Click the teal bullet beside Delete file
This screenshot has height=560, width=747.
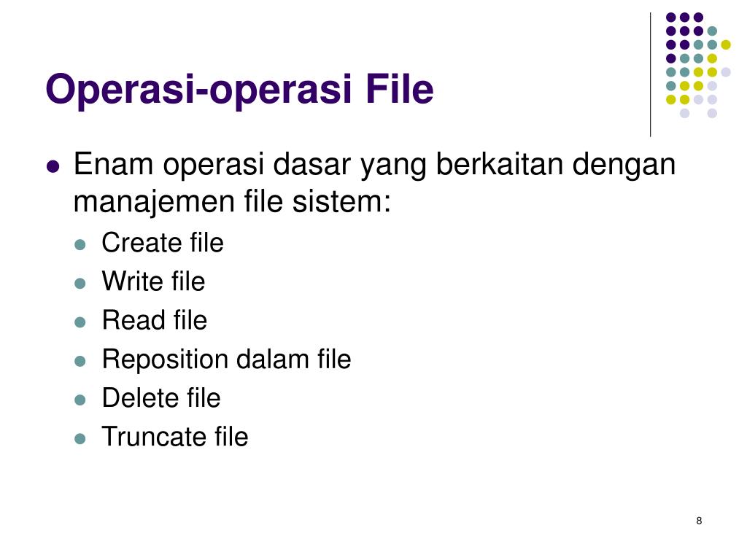tap(80, 400)
